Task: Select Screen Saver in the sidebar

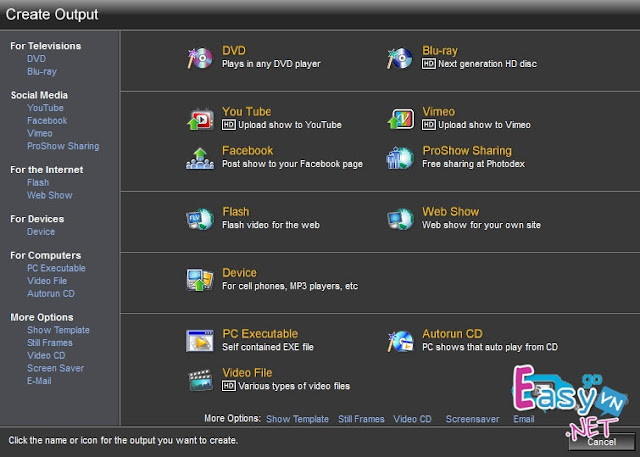Action: coord(56,368)
